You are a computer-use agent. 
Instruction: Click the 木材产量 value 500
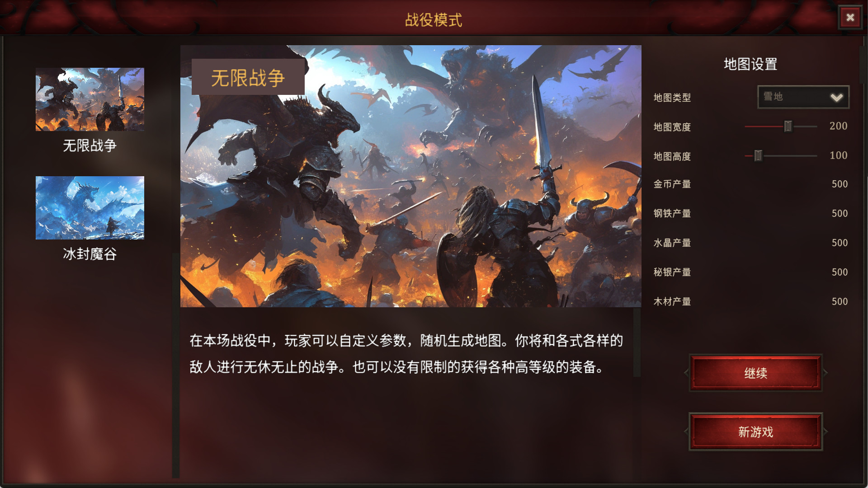pos(840,302)
